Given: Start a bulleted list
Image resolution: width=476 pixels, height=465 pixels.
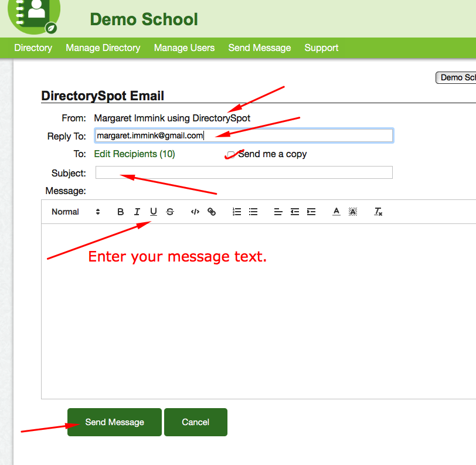Looking at the screenshot, I should point(253,212).
